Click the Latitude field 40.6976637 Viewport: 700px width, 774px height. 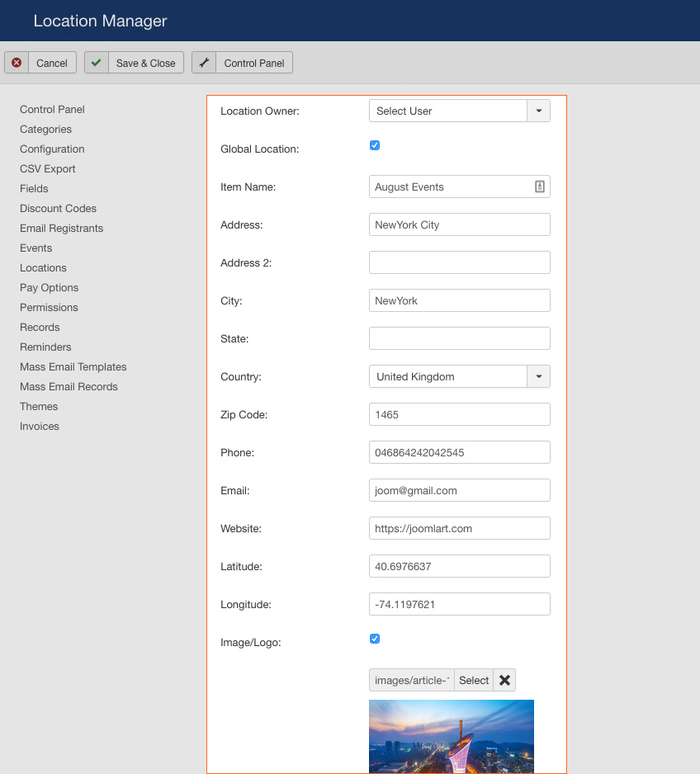pos(460,566)
